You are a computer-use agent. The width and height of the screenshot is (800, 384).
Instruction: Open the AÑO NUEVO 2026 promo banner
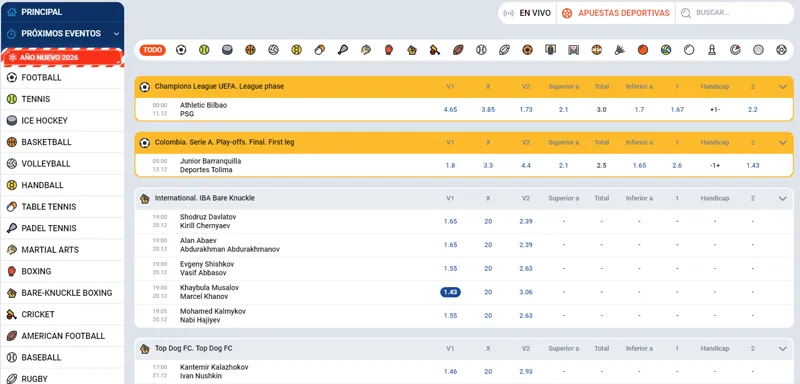(62, 58)
